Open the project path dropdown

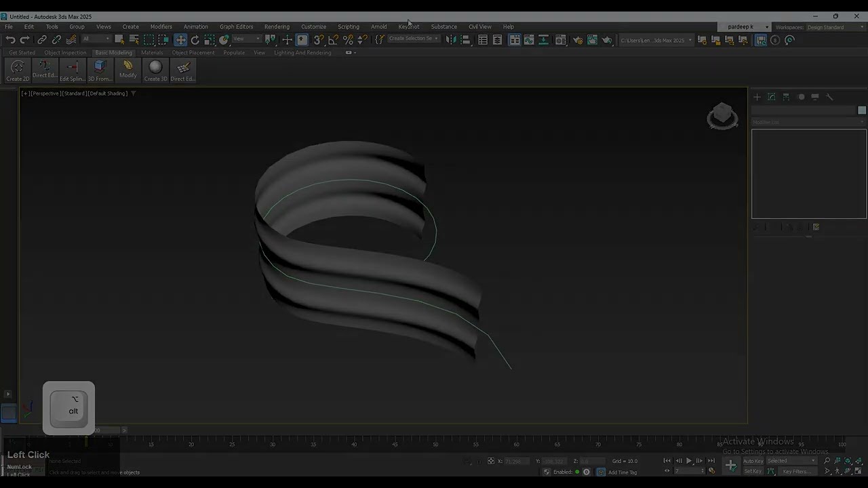pos(656,40)
